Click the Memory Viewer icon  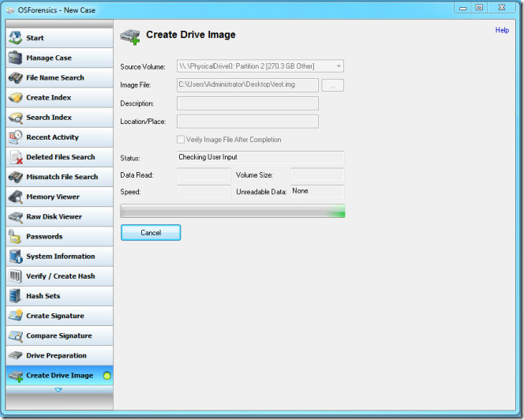click(15, 197)
